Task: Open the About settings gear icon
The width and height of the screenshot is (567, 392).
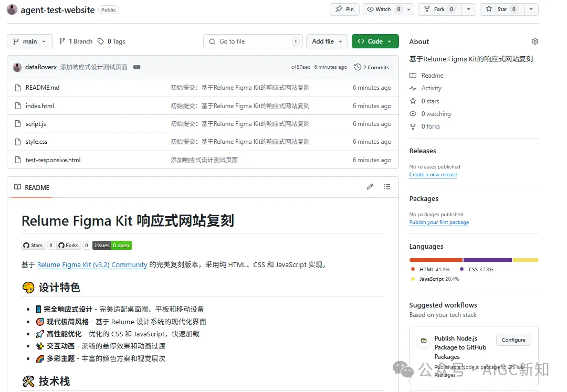Action: click(535, 41)
